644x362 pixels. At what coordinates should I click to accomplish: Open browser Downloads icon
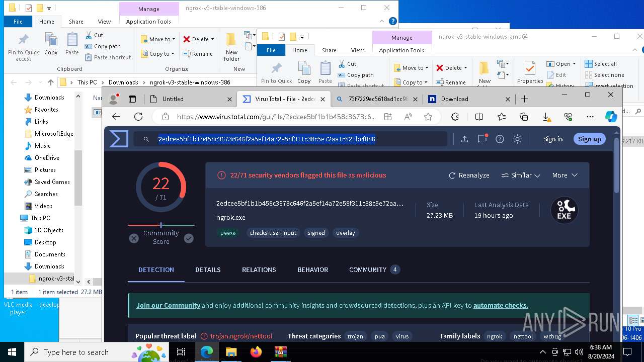[x=546, y=117]
